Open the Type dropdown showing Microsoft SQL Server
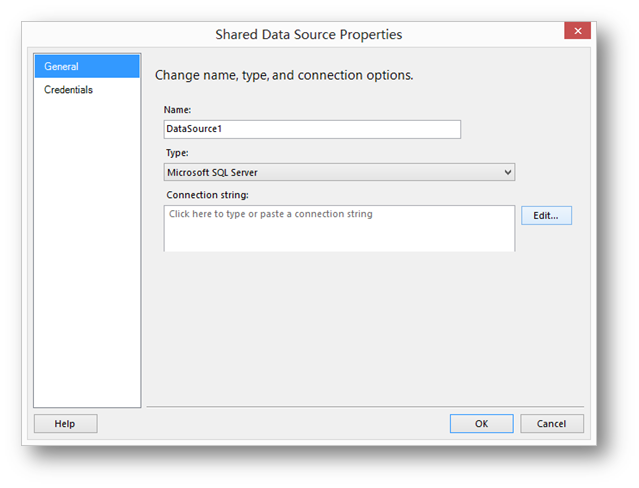This screenshot has width=639, height=488. tap(339, 172)
